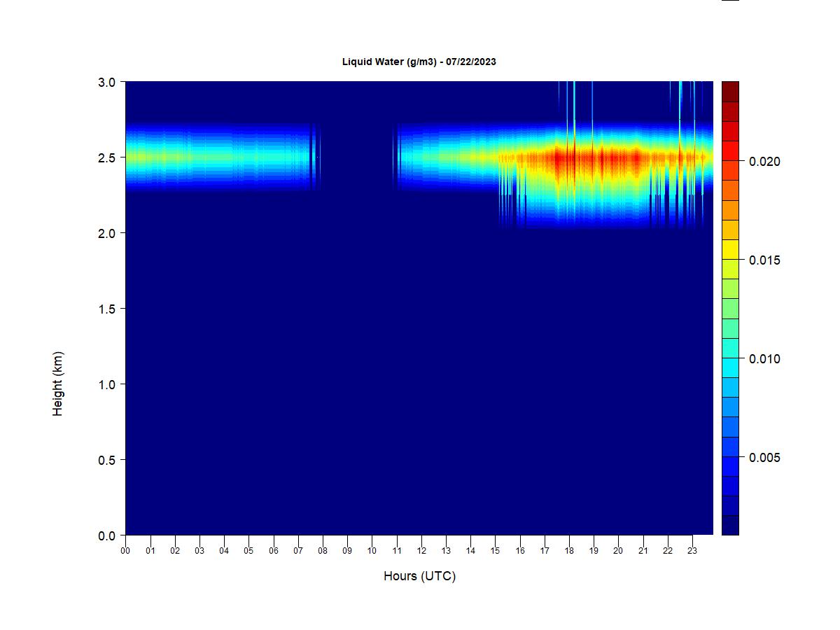Click hour tick label 02

coord(175,551)
